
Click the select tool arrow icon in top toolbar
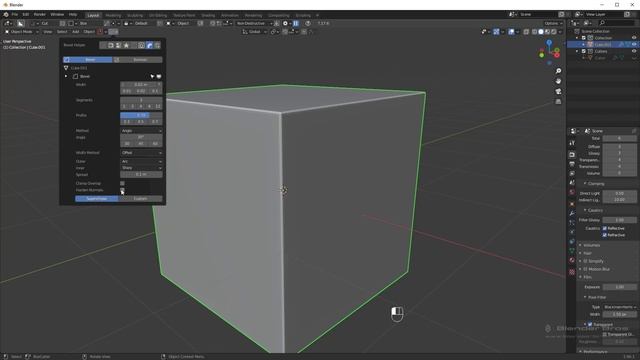(20, 24)
